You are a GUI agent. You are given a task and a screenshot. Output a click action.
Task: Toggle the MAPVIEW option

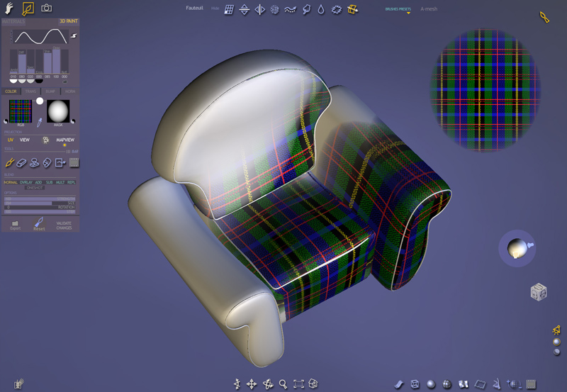point(65,140)
